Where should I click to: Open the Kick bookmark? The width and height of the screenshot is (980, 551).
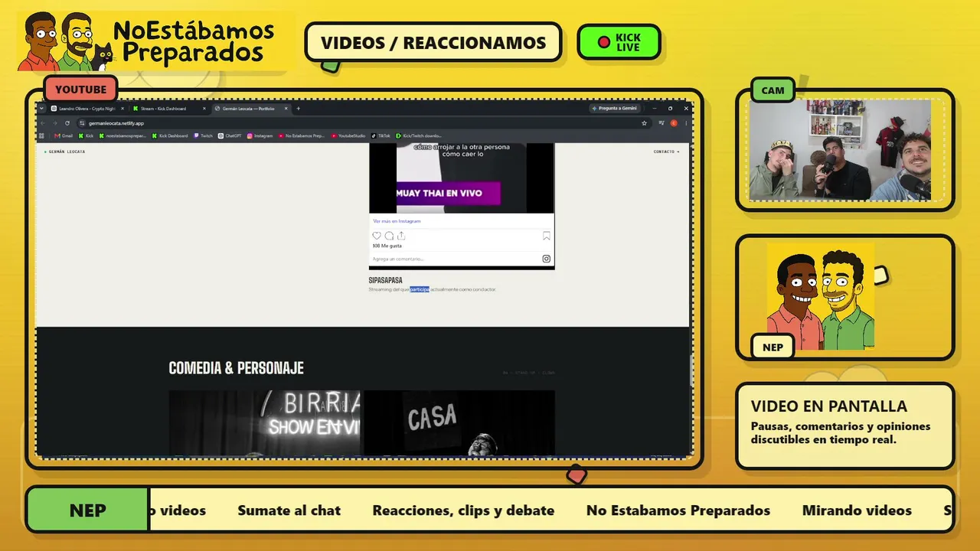coord(86,135)
